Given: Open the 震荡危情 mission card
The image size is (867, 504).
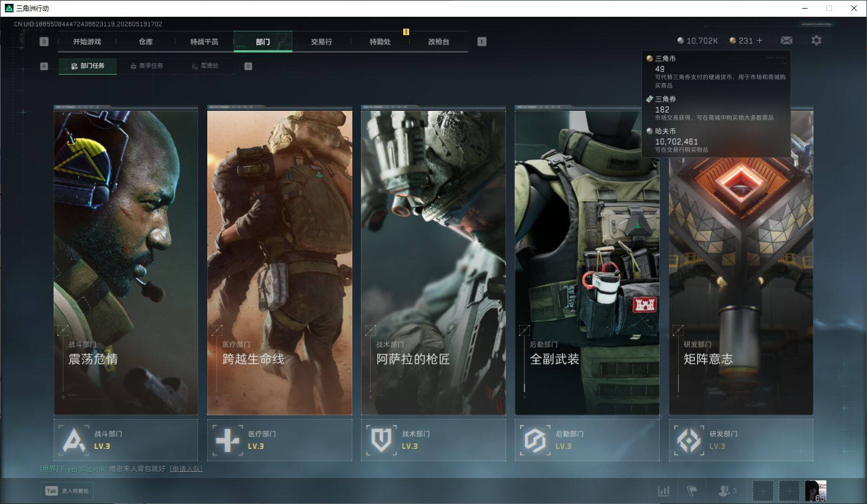Looking at the screenshot, I should click(126, 261).
